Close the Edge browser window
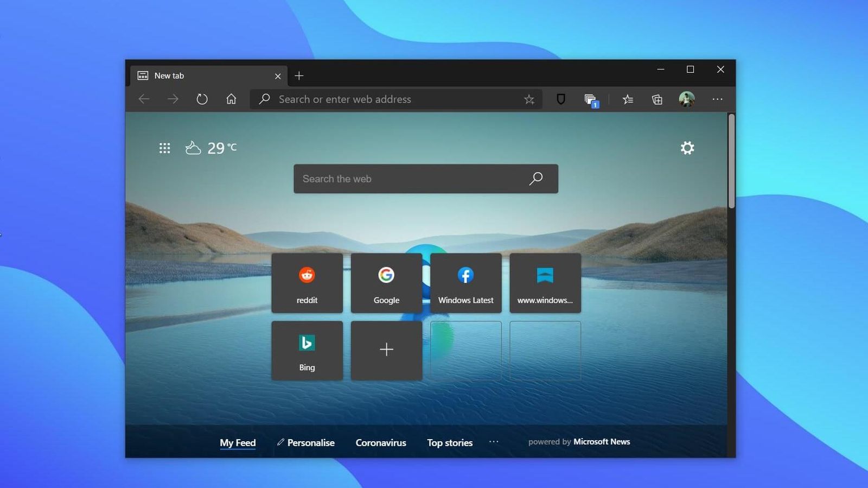This screenshot has width=868, height=488. pos(720,69)
